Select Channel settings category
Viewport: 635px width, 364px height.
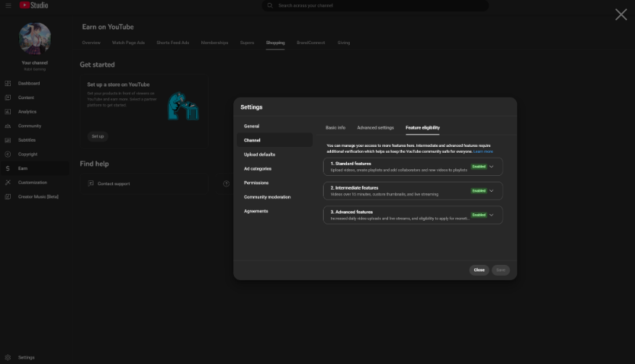[x=274, y=140]
